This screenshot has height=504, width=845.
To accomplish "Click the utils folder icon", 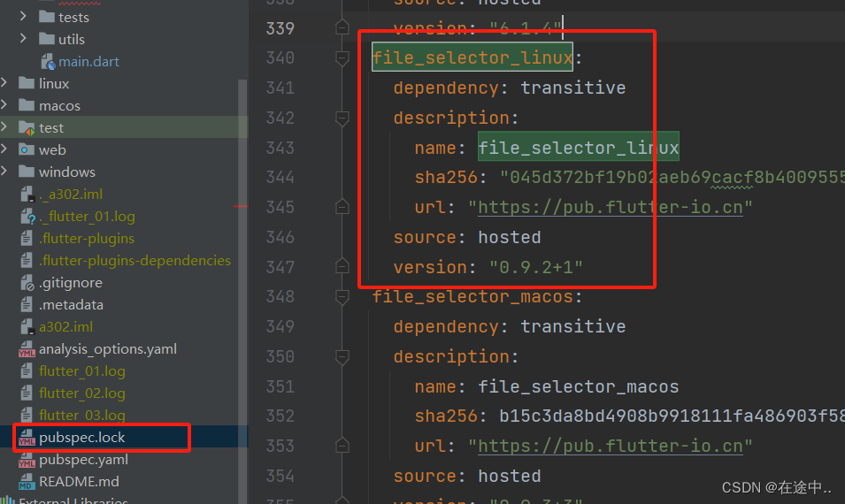I will pos(47,39).
